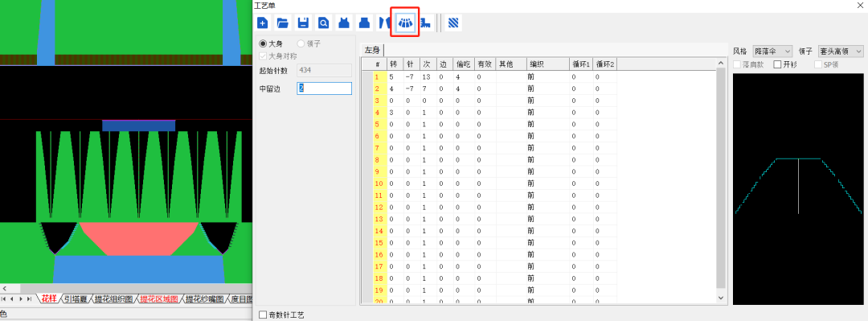Click the search document icon
868x321 pixels.
point(323,23)
